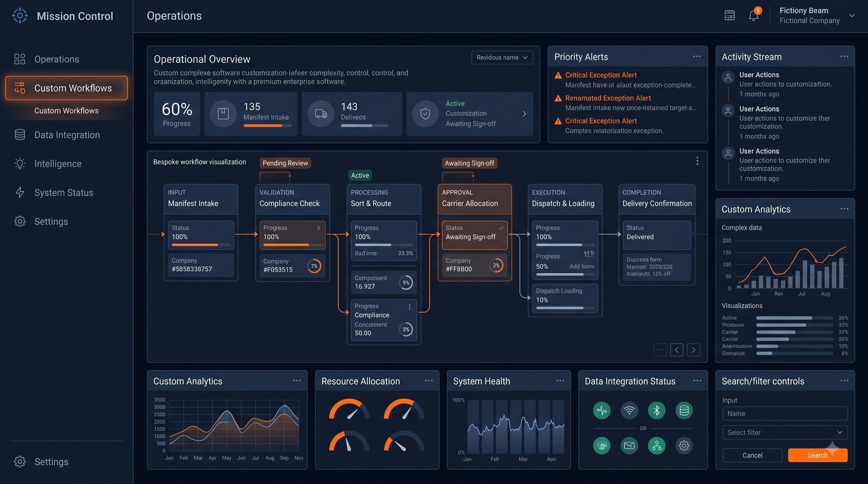Click the Wi-Fi integration icon
The image size is (868, 484).
coord(629,410)
